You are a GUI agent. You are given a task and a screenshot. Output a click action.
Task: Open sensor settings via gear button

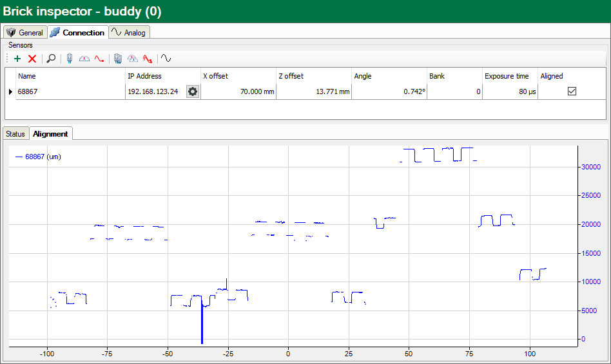point(192,91)
